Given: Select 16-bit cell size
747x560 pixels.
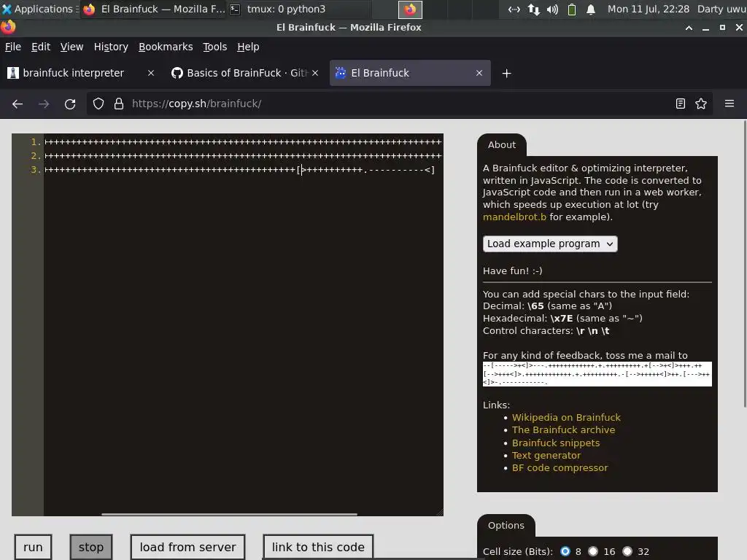Looking at the screenshot, I should pyautogui.click(x=592, y=551).
